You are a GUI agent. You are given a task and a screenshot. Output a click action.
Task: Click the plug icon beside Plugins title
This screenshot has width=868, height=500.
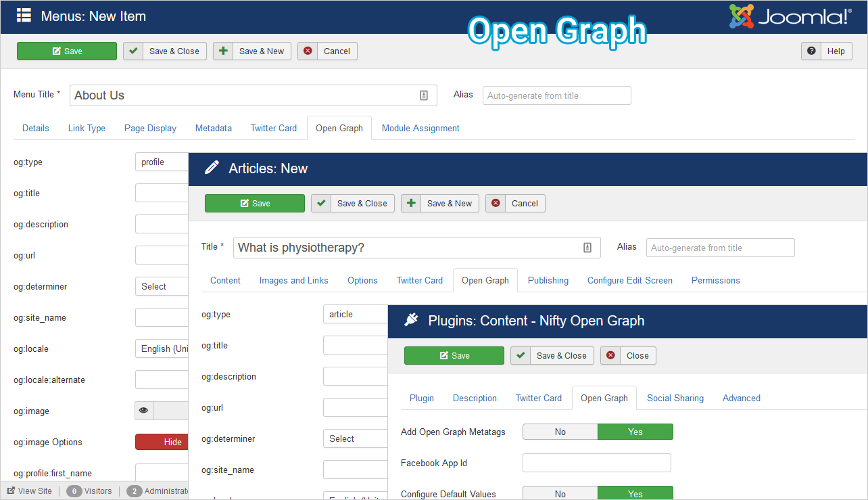coord(411,320)
